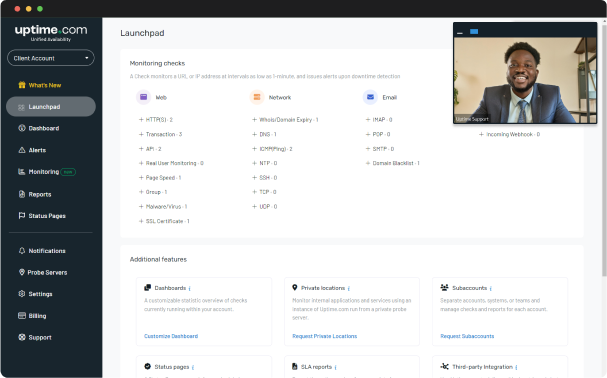Click the page vertical scrollbar
This screenshot has width=607, height=378.
604,147
